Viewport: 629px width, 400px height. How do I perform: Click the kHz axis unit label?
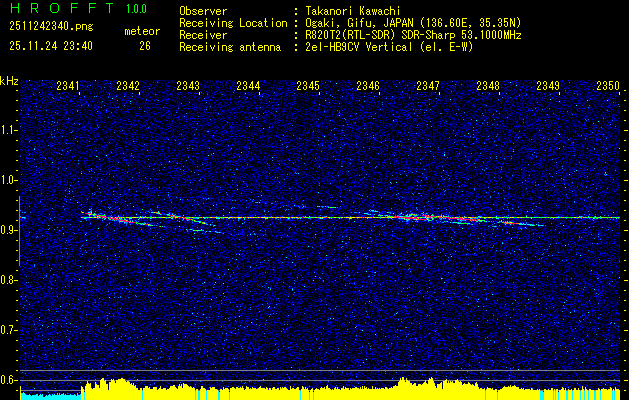click(x=10, y=80)
